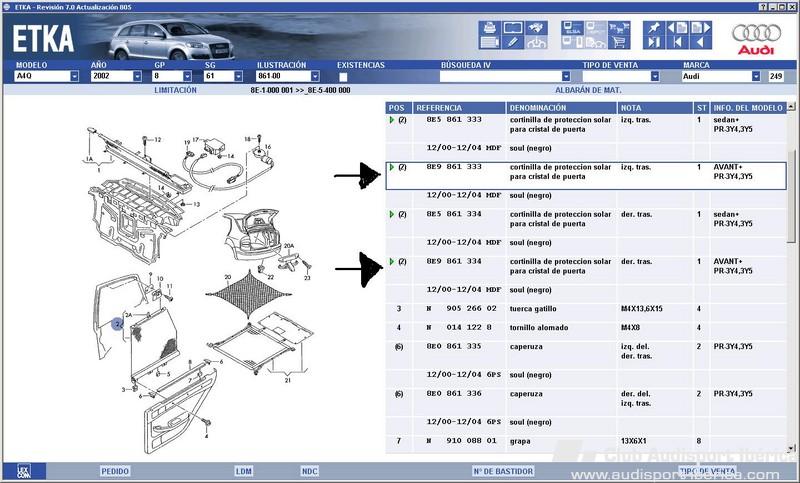Click the pushpin icon

(x=654, y=28)
